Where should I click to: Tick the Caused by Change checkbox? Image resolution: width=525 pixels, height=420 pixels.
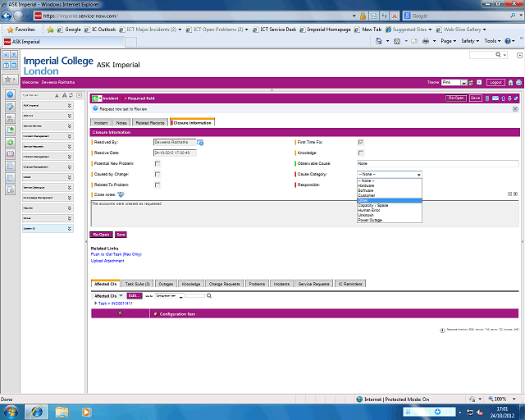click(157, 174)
